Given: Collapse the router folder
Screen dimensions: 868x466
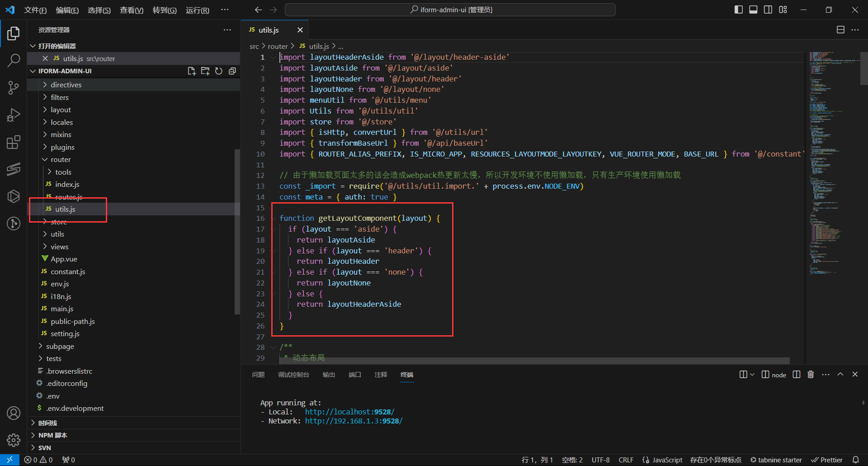Looking at the screenshot, I should pyautogui.click(x=61, y=160).
